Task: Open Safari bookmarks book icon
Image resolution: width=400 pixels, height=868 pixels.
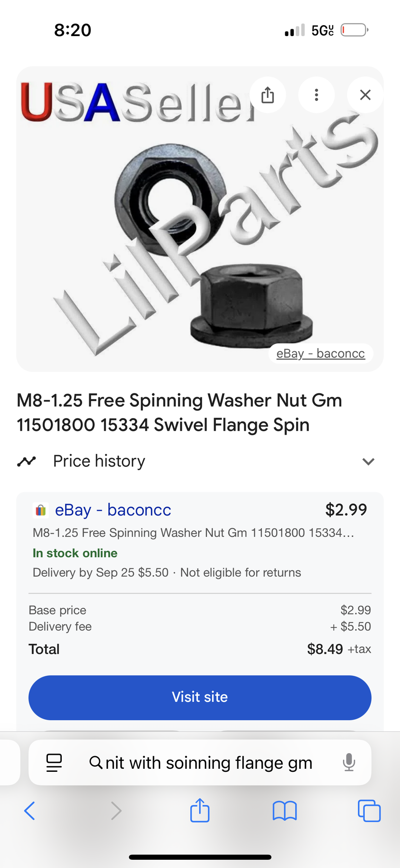Action: [x=285, y=811]
